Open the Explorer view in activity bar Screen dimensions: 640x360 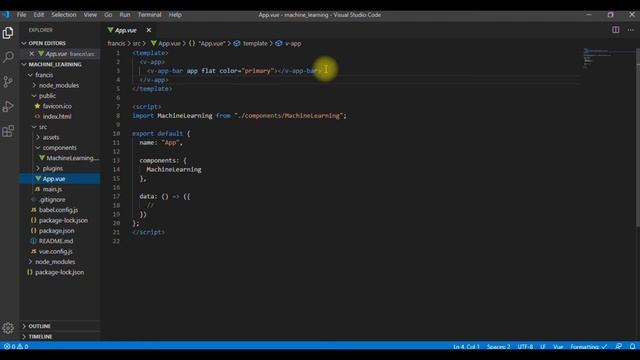(8, 33)
